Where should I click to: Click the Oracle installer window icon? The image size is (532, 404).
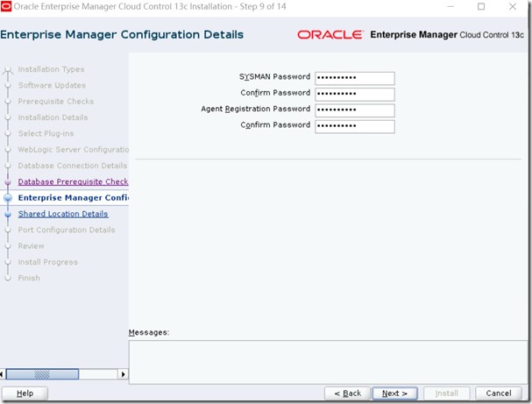(6, 6)
